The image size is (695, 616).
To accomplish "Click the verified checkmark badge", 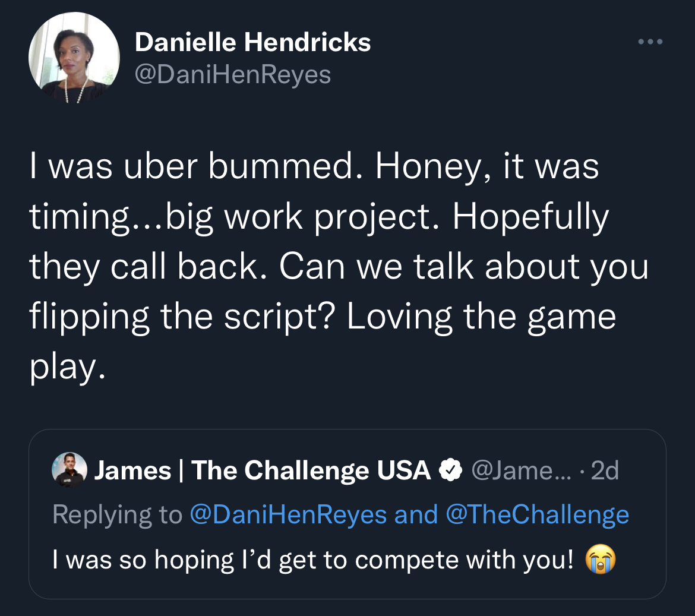I will 450,470.
